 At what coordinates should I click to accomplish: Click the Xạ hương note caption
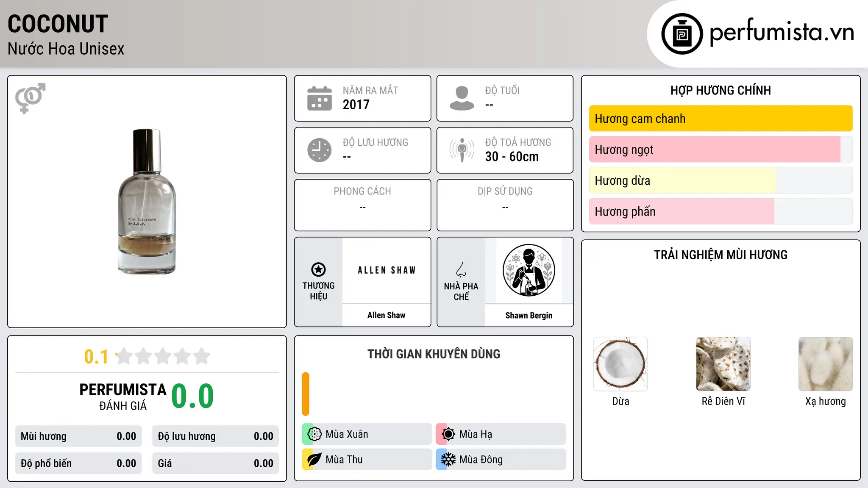pos(826,402)
